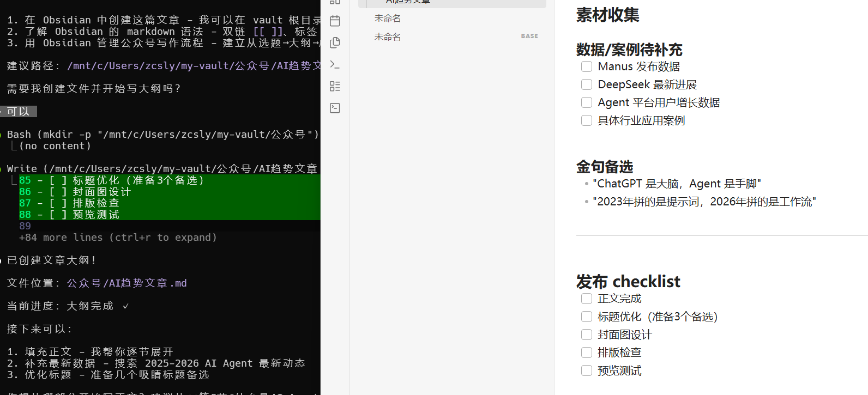Place cursor in the '发布 checklist' heading
The width and height of the screenshot is (868, 395).
[628, 282]
